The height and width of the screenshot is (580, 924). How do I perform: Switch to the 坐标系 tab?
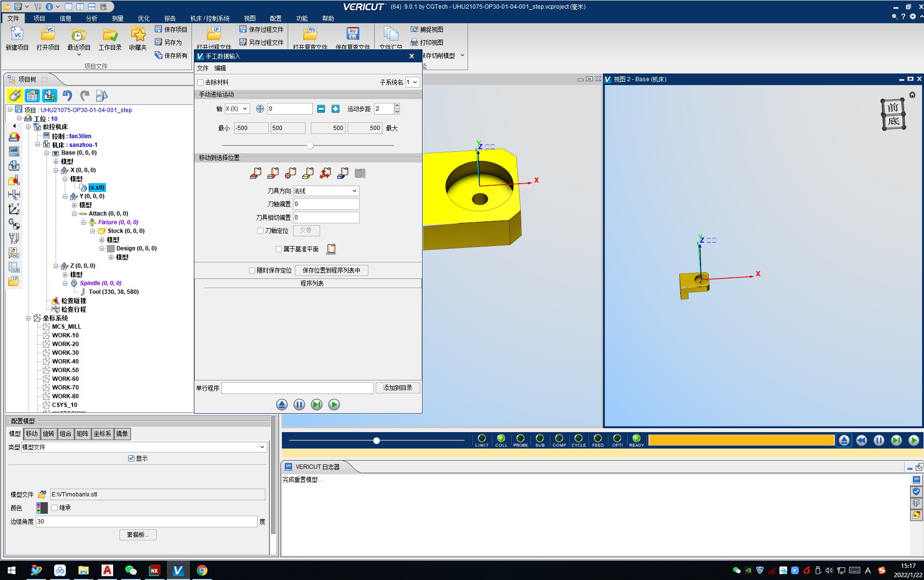click(102, 434)
